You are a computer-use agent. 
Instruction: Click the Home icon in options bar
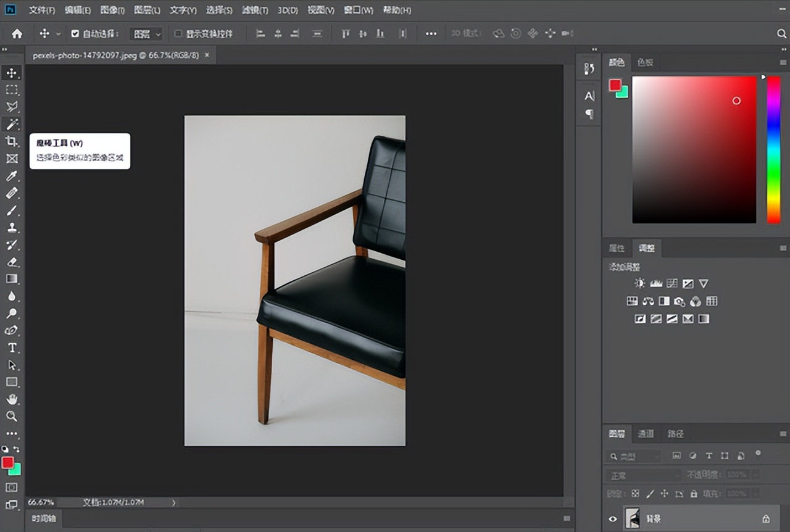(x=17, y=33)
